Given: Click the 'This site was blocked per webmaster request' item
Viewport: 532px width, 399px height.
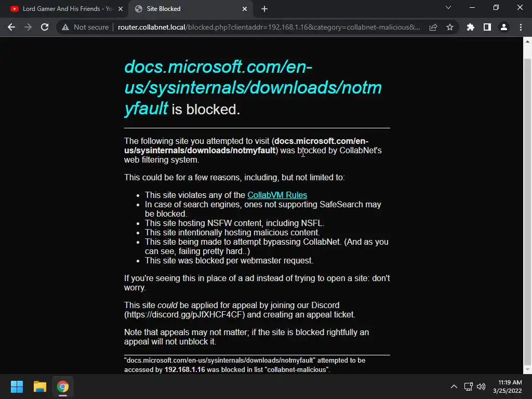Looking at the screenshot, I should coord(229,261).
